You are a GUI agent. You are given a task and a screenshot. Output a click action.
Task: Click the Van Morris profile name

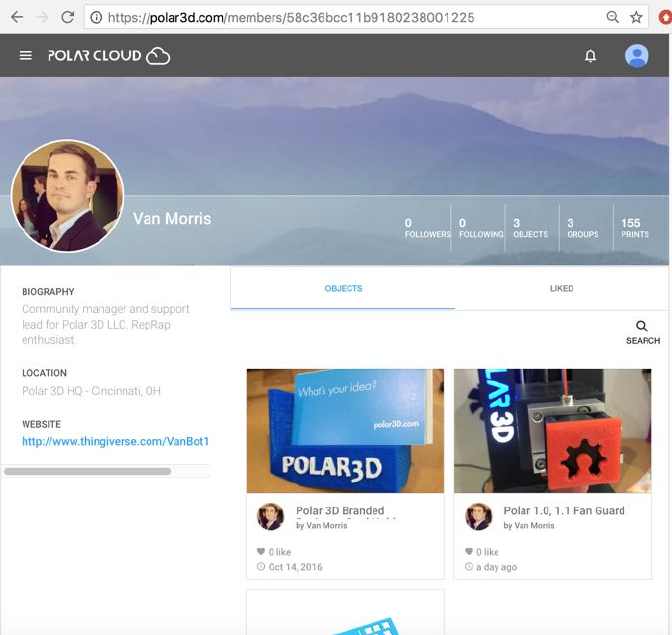point(172,219)
